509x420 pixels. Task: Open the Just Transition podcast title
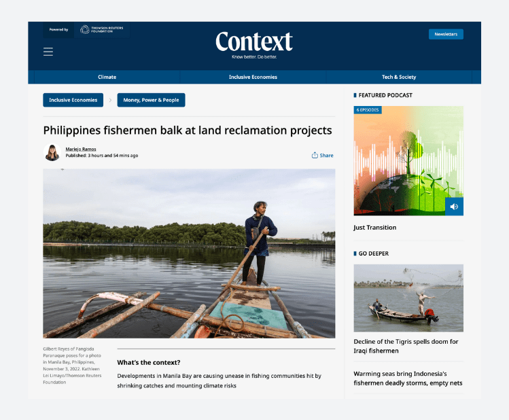pyautogui.click(x=375, y=228)
